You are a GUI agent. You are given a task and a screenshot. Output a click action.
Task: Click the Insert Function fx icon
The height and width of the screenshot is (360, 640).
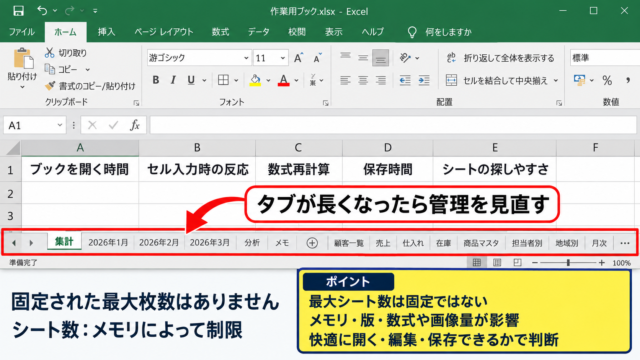pos(135,125)
